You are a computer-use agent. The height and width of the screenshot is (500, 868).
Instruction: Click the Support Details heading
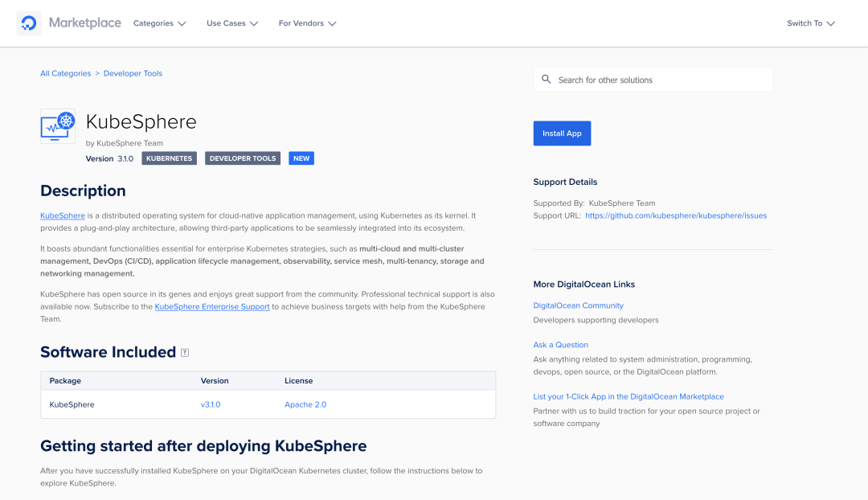coord(565,182)
